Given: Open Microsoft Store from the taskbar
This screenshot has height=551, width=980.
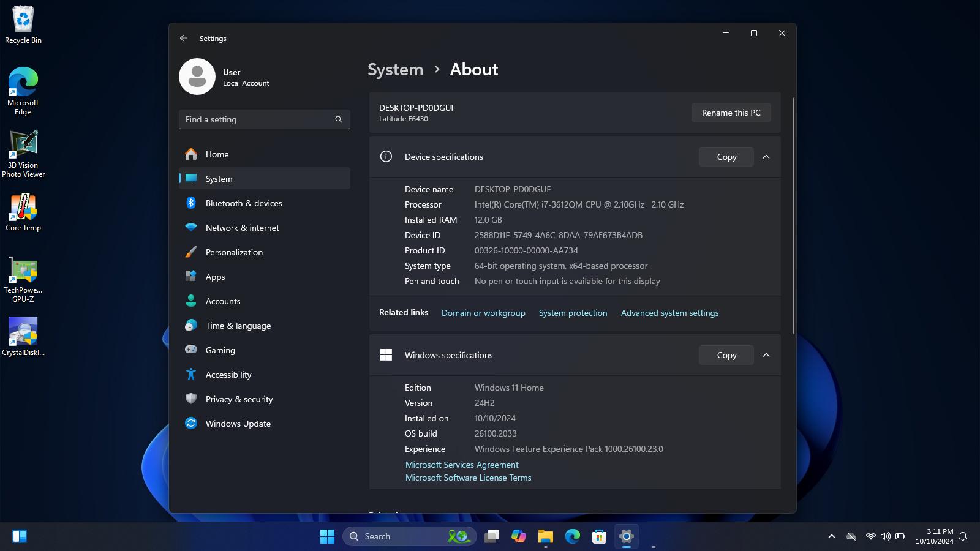Looking at the screenshot, I should [x=600, y=536].
